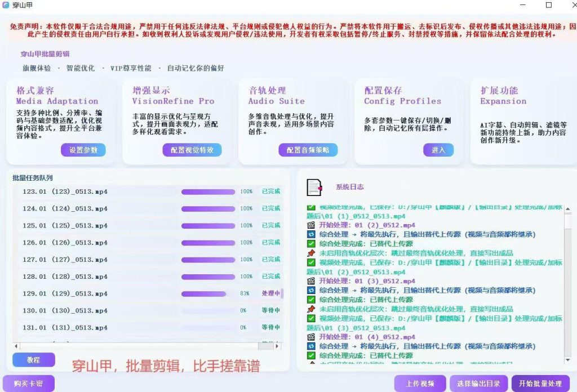Click the VIP尊享性能 tagline text

[x=131, y=68]
